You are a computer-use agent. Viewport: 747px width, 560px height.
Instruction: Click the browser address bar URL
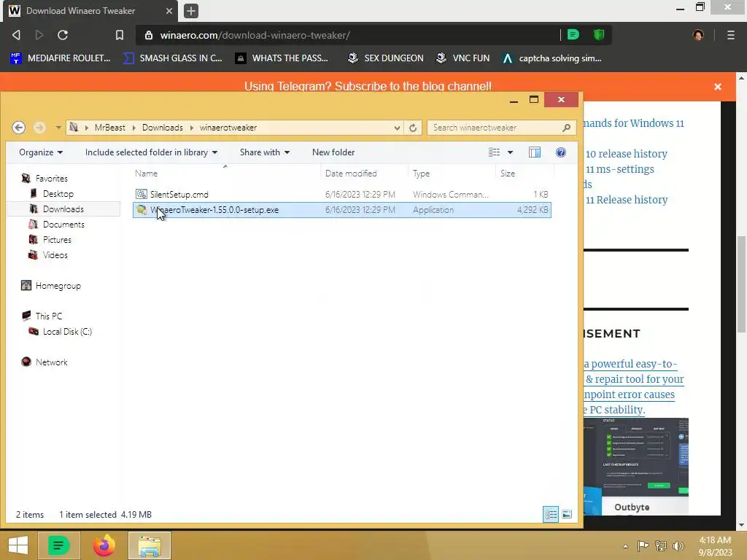click(255, 35)
